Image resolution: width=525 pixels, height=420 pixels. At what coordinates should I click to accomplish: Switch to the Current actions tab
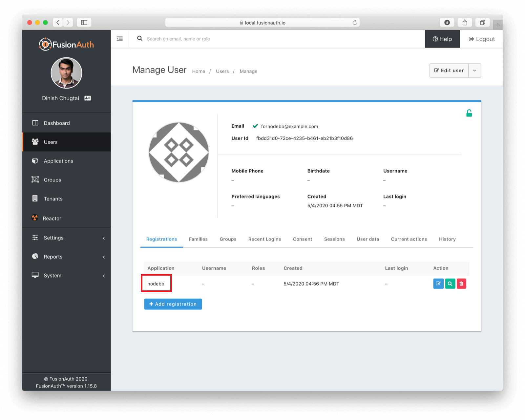(409, 239)
